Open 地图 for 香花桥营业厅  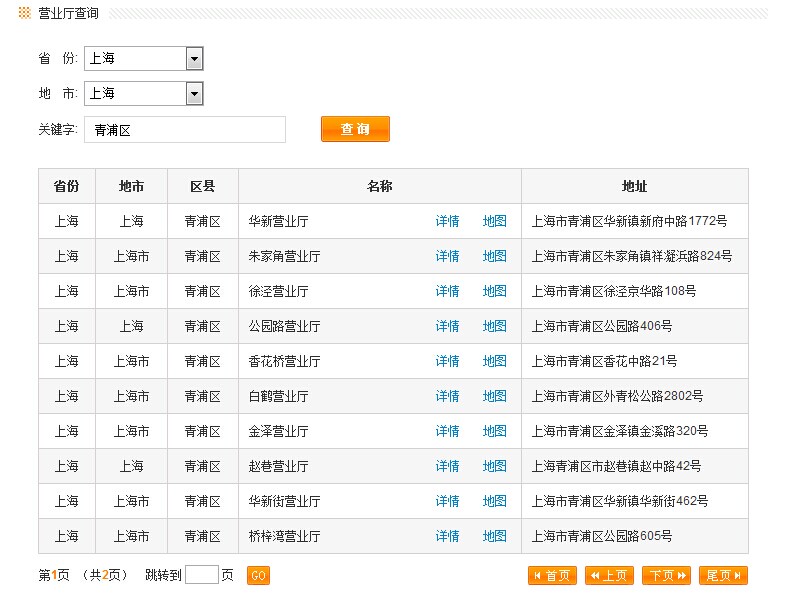click(x=495, y=361)
